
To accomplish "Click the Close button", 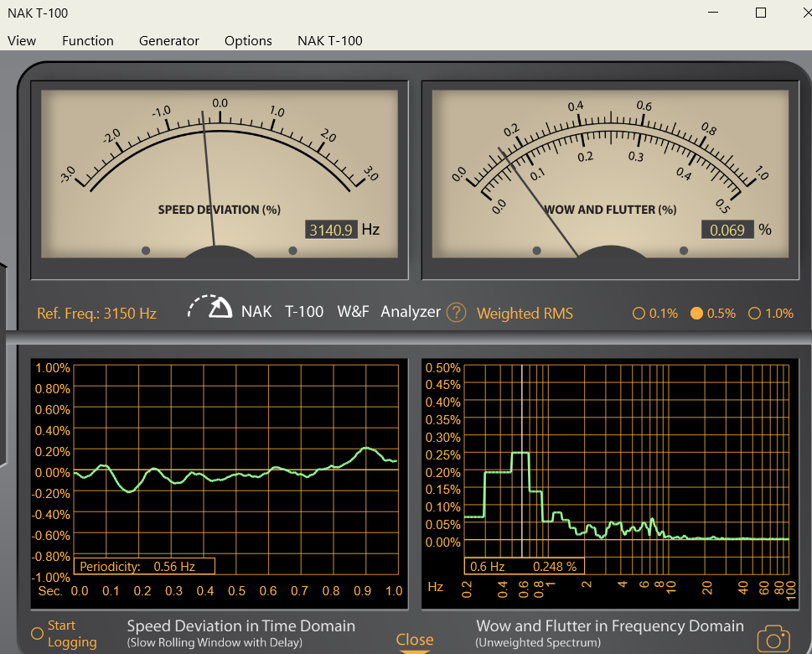I will coord(415,640).
